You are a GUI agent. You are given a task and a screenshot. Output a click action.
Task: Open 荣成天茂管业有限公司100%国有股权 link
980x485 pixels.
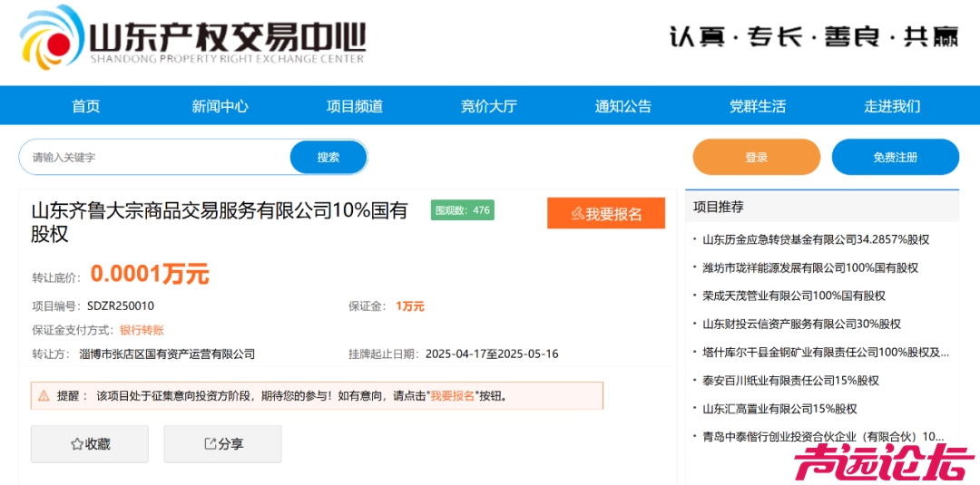pos(794,296)
